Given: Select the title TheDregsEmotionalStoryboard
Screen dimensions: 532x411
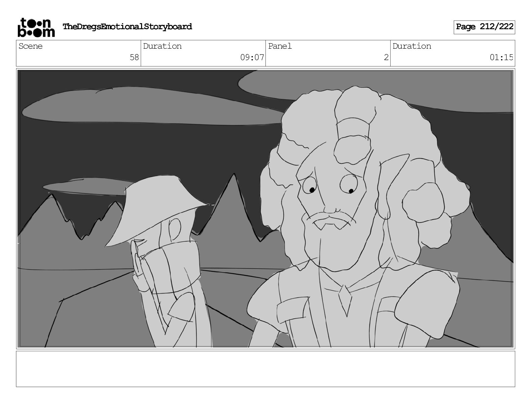Looking at the screenshot, I should point(127,27).
